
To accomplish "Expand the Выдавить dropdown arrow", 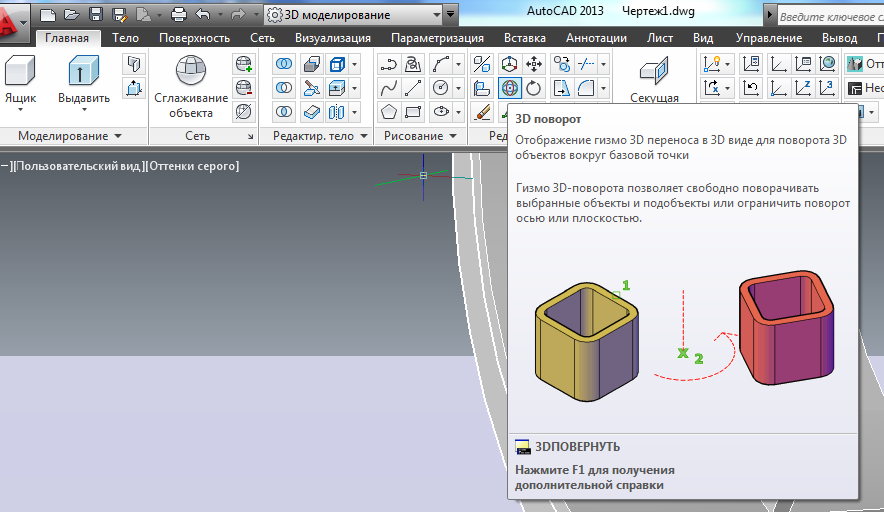I will 84,109.
